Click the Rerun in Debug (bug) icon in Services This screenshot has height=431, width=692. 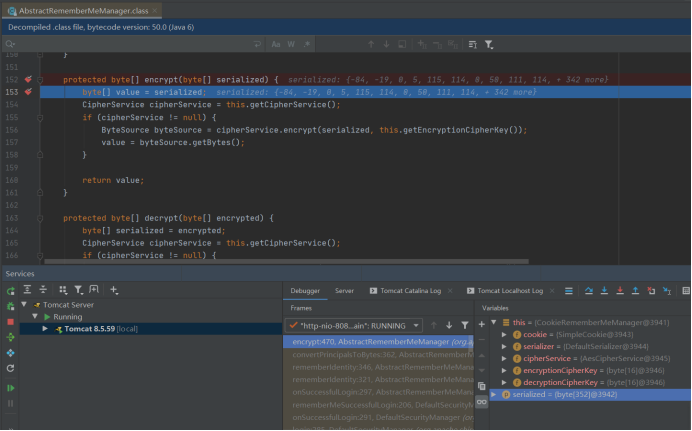point(11,306)
